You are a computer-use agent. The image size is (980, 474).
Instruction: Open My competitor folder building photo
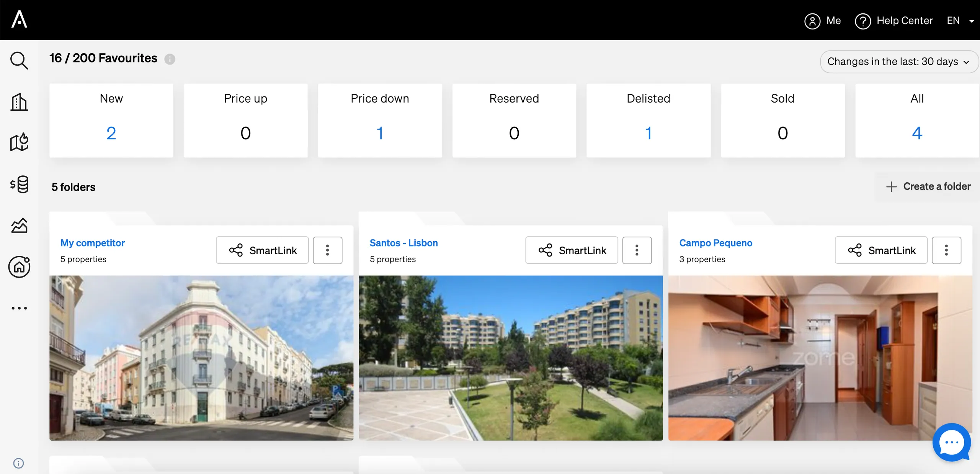click(201, 358)
